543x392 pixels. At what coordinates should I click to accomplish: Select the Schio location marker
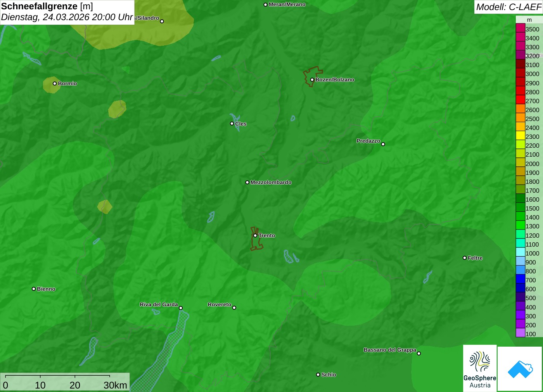(318, 375)
